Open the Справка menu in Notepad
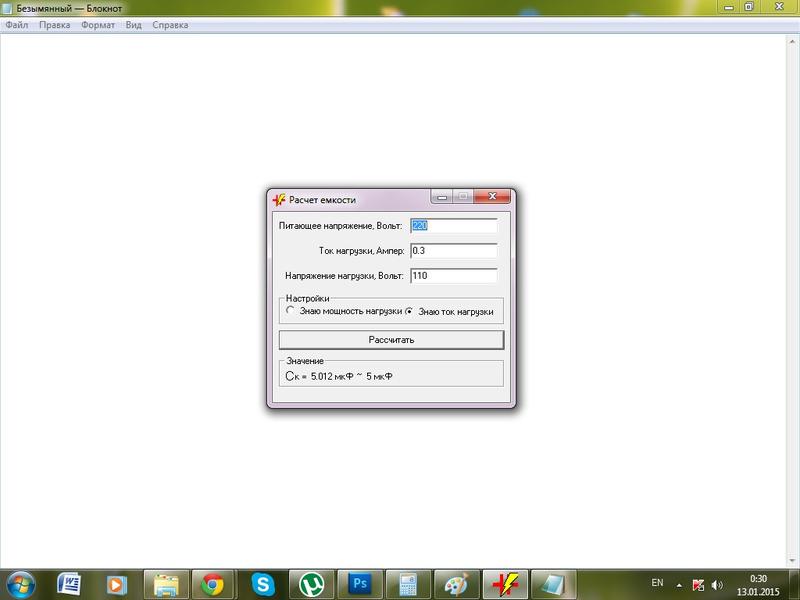Screen dimensions: 800x600 click(170, 24)
